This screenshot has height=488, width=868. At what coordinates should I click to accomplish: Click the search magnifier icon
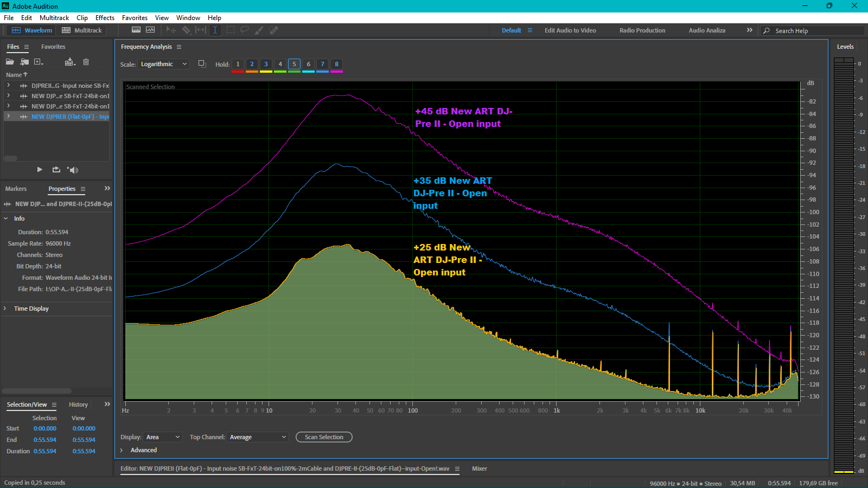point(767,31)
